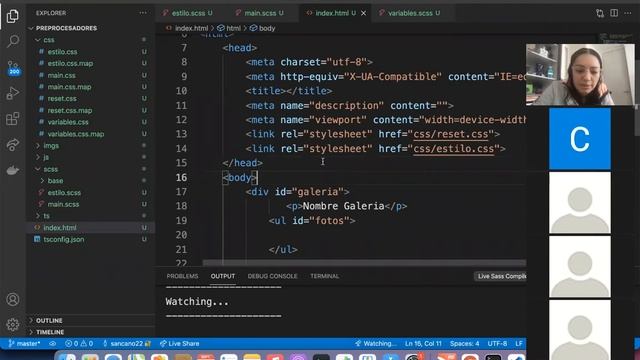The height and width of the screenshot is (360, 640).
Task: Follow the css/reset.css link in code
Action: coord(451,134)
